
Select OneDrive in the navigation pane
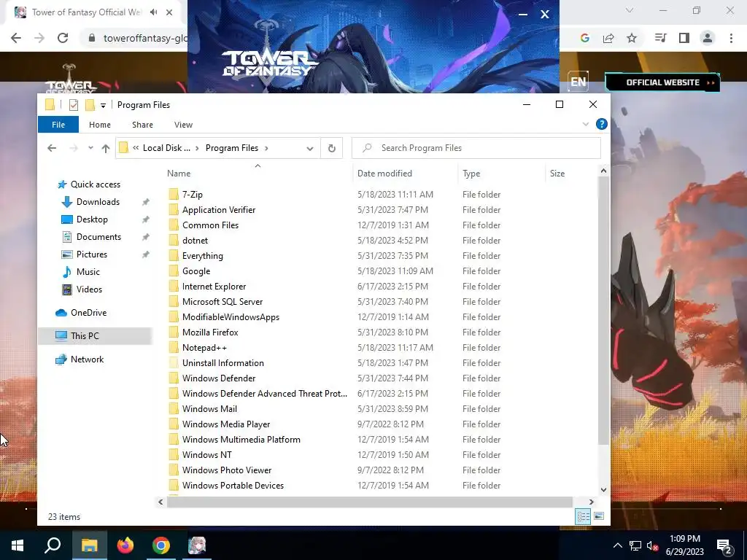coord(88,313)
